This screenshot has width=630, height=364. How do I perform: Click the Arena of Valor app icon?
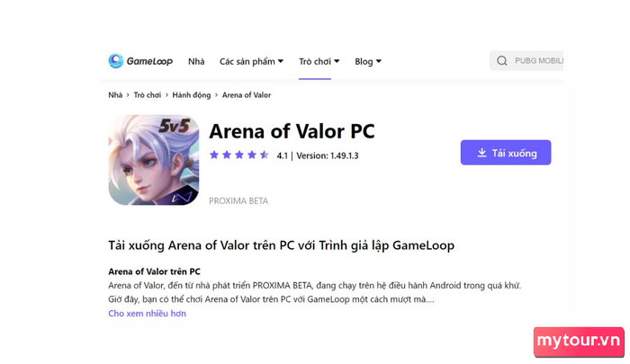pyautogui.click(x=154, y=160)
